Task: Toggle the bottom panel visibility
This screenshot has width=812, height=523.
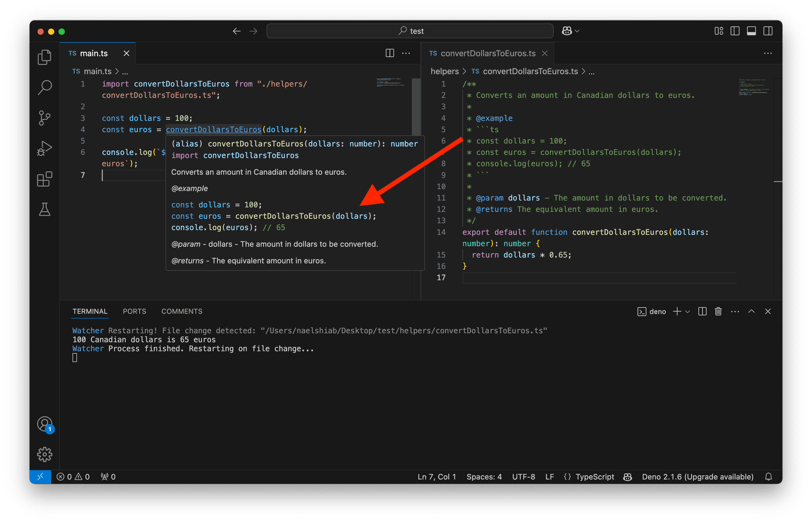Action: (x=751, y=31)
